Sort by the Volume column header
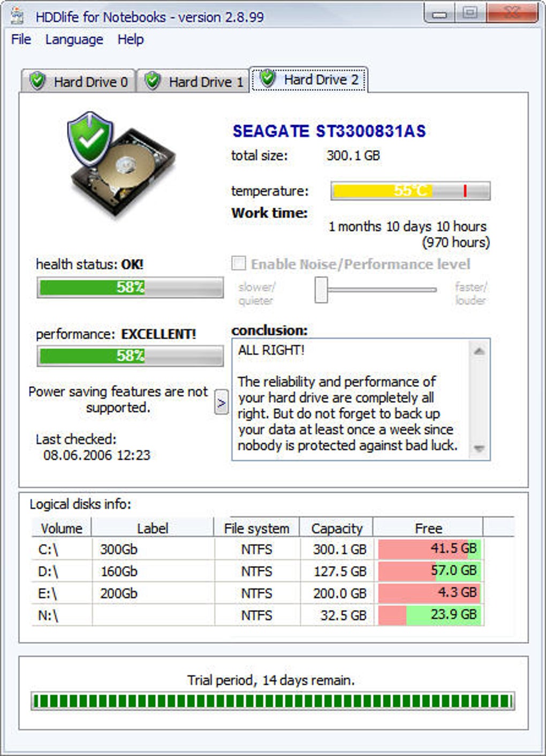Screen dimensions: 546x756 click(62, 528)
